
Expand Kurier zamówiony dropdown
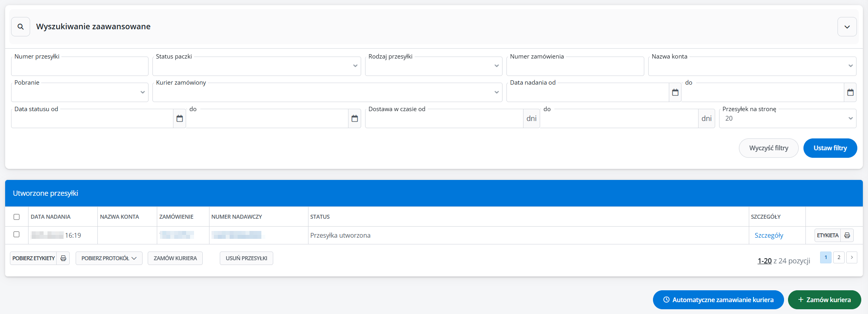coord(327,93)
